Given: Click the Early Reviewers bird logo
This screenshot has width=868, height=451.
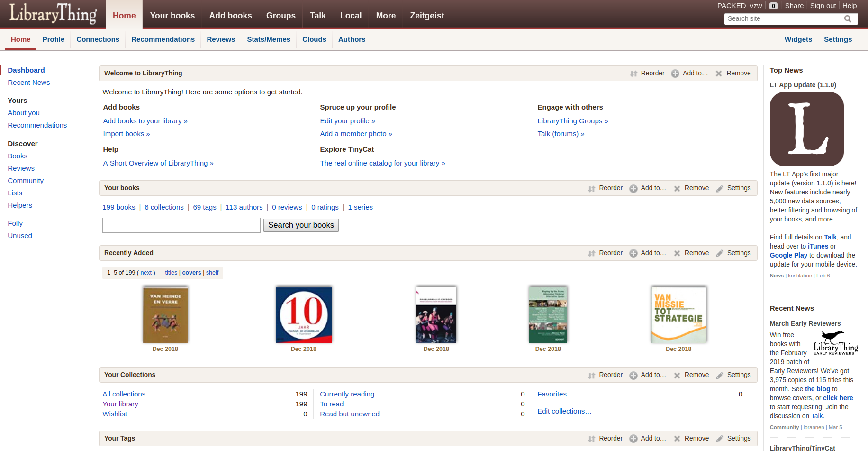Looking at the screenshot, I should pos(835,343).
